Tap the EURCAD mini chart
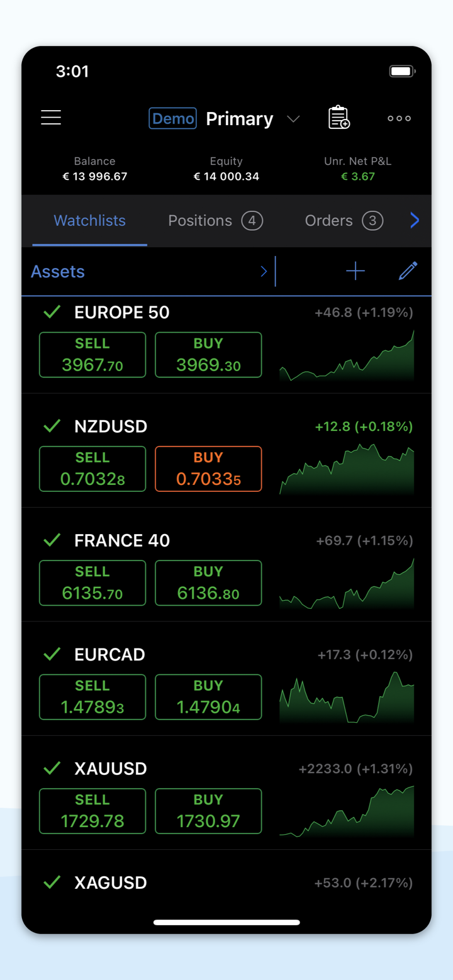 tap(347, 697)
